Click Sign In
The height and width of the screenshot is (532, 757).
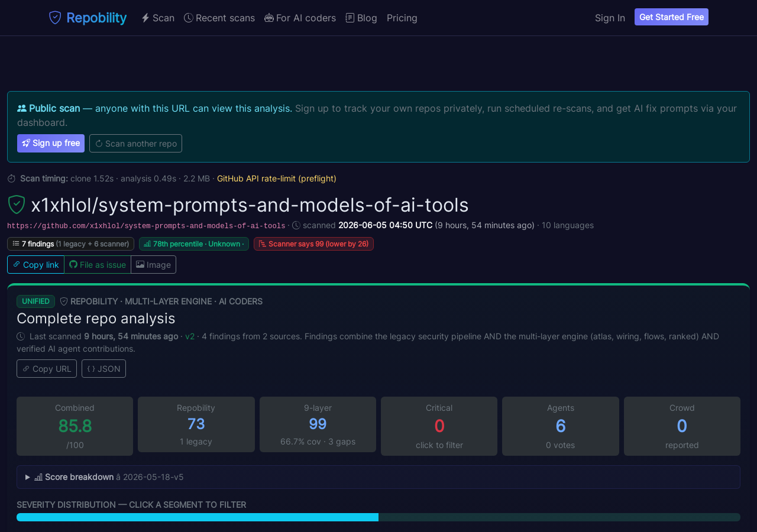click(x=610, y=18)
